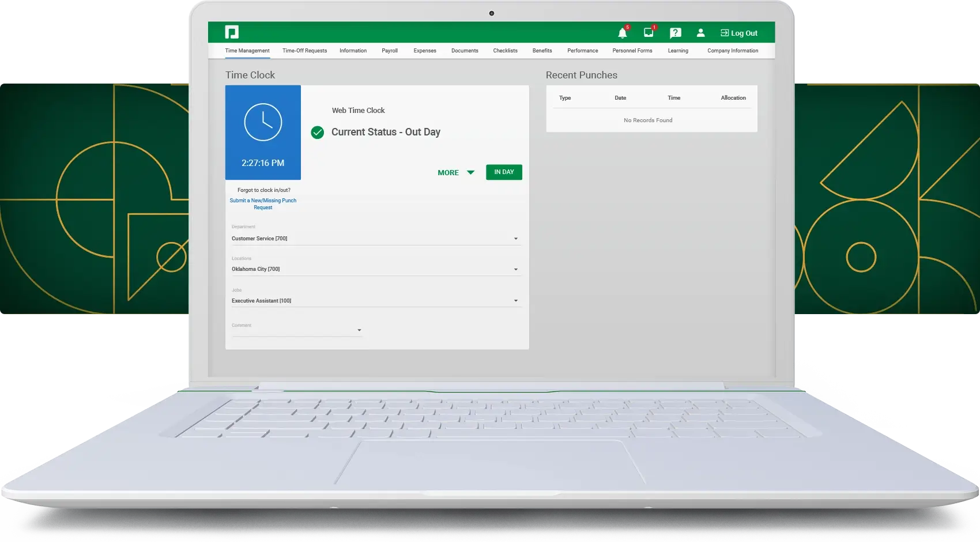Click Log Out in header
This screenshot has height=551, width=980.
[739, 33]
